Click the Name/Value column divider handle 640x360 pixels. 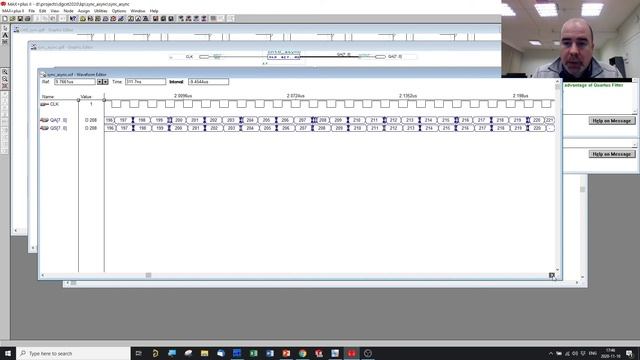tap(78, 100)
